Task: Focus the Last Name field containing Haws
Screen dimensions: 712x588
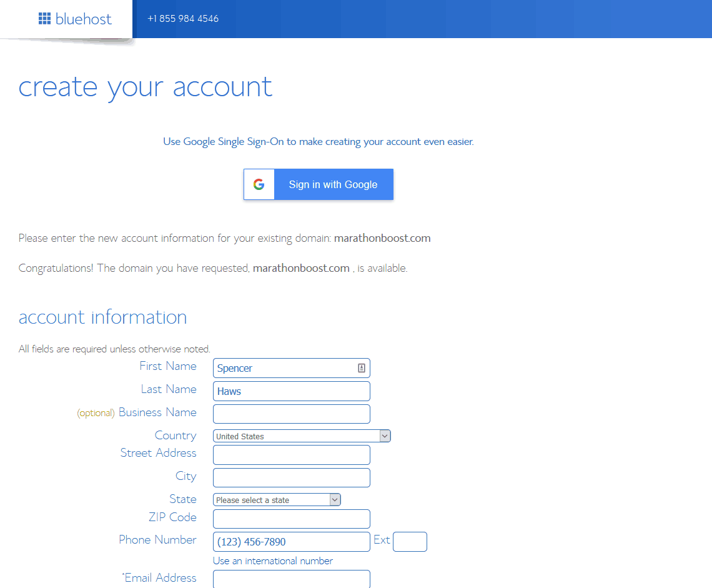Action: click(x=292, y=391)
